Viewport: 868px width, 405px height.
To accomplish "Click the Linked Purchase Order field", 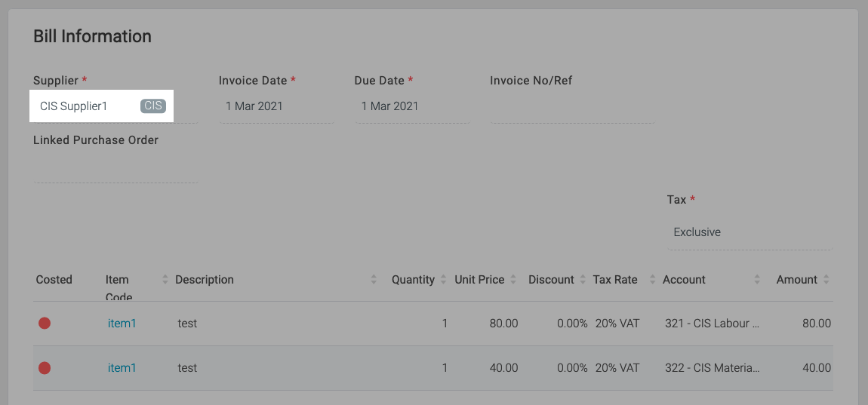I will 115,167.
